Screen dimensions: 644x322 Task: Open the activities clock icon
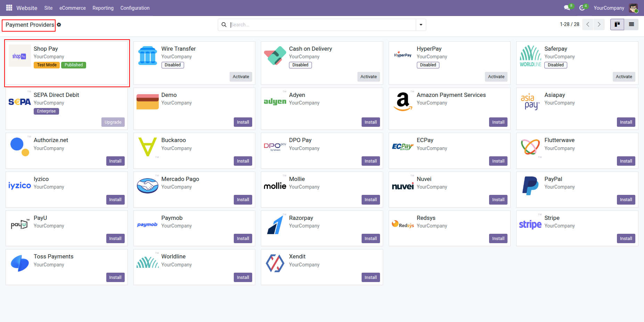582,8
